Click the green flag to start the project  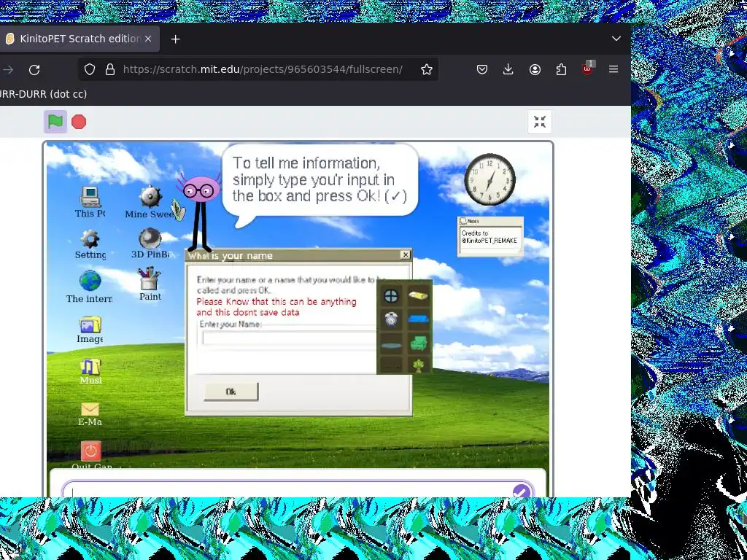[x=55, y=122]
